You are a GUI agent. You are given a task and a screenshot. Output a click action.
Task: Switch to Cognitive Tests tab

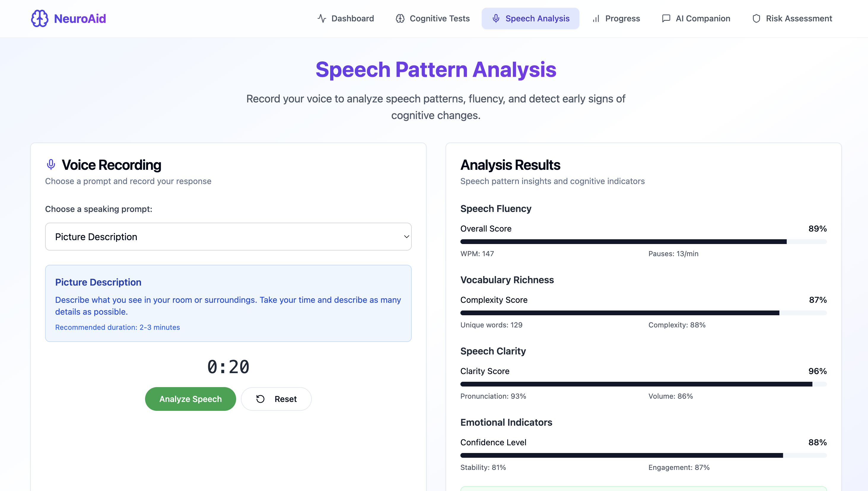pyautogui.click(x=432, y=18)
